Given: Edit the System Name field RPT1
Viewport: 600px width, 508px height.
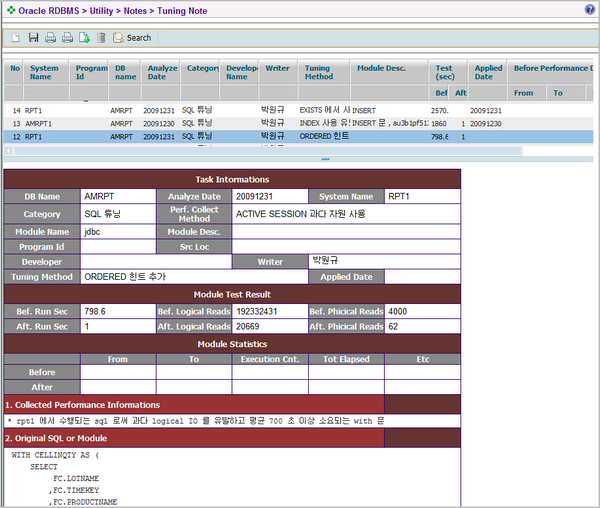Looking at the screenshot, I should (422, 196).
